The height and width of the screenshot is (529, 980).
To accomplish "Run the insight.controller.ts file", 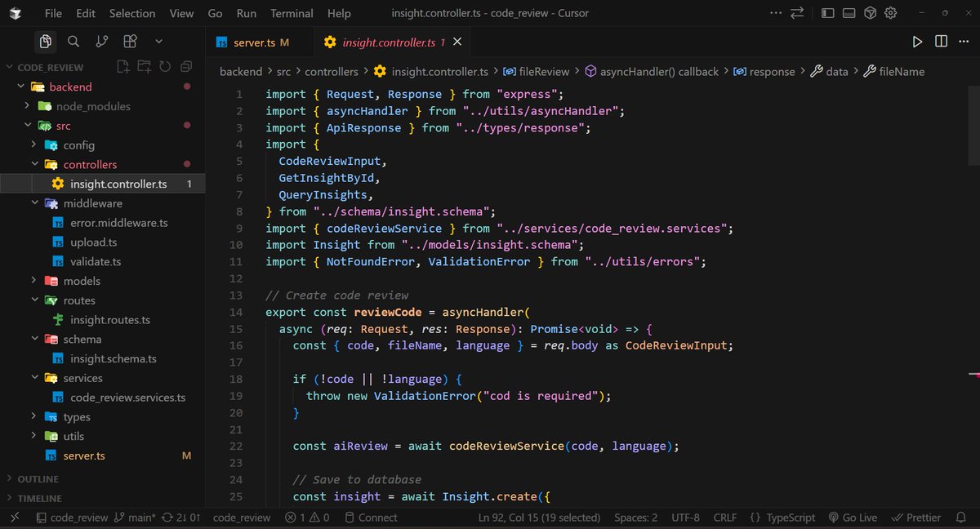I will (916, 40).
